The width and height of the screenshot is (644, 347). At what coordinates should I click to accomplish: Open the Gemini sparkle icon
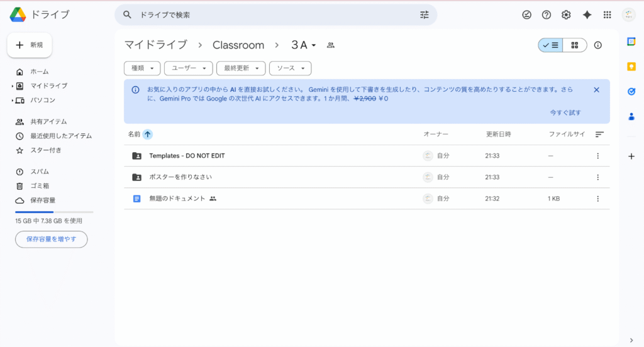(587, 15)
